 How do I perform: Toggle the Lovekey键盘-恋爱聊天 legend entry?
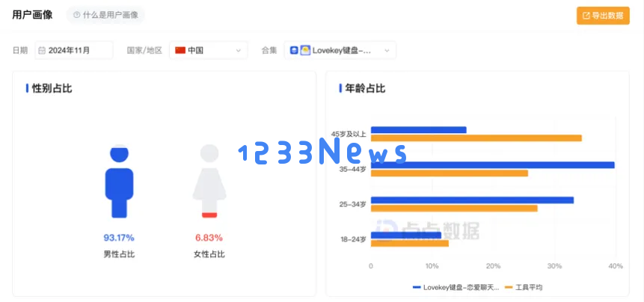pos(456,287)
